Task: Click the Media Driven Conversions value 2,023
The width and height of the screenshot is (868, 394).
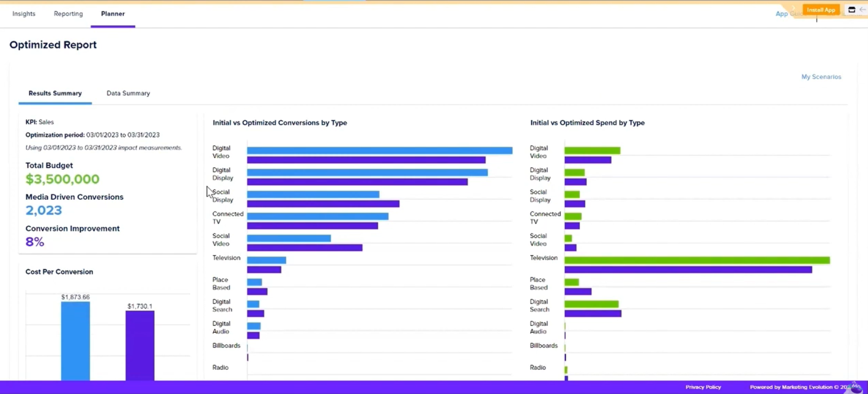Action: (43, 210)
